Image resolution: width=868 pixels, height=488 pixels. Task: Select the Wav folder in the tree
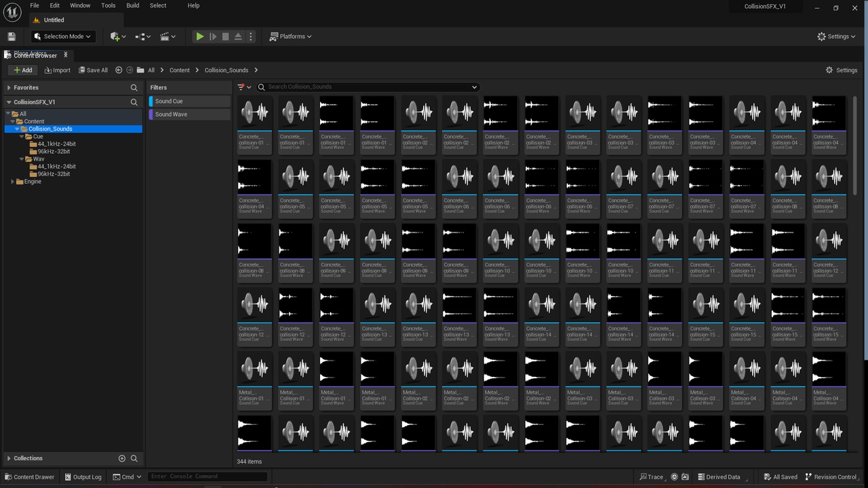39,159
